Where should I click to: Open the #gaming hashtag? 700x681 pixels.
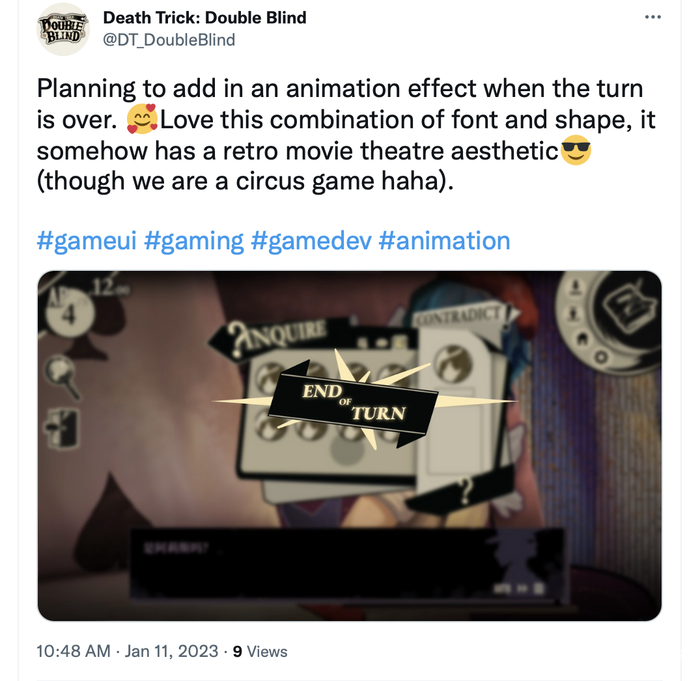click(194, 241)
